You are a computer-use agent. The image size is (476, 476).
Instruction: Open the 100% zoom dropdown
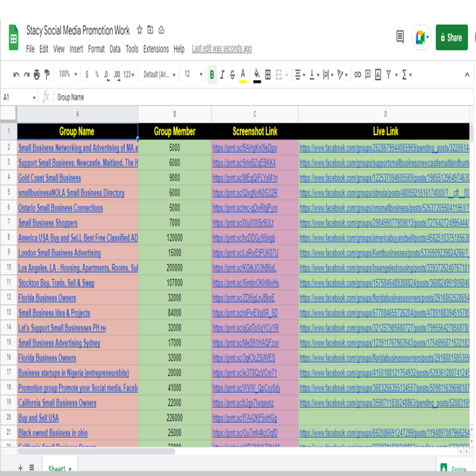(x=68, y=74)
